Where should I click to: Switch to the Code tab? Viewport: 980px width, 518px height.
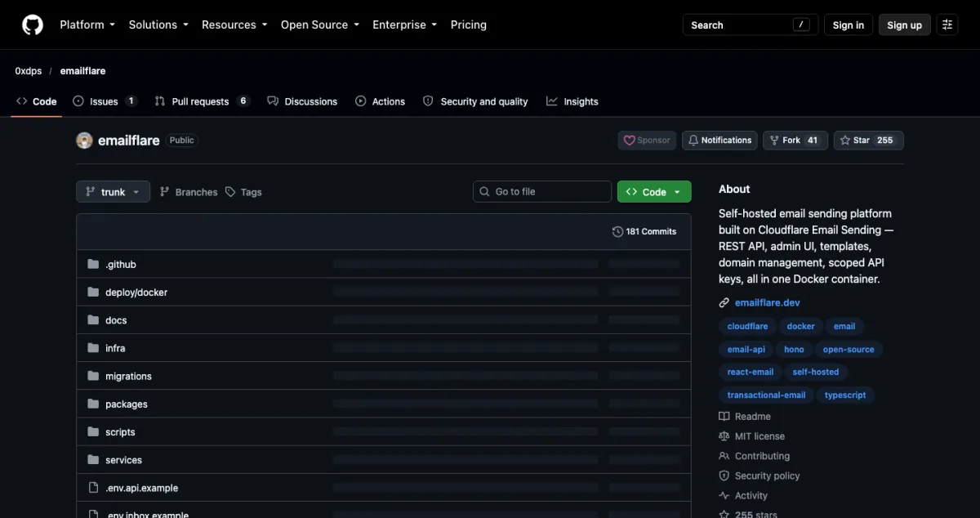click(x=37, y=101)
